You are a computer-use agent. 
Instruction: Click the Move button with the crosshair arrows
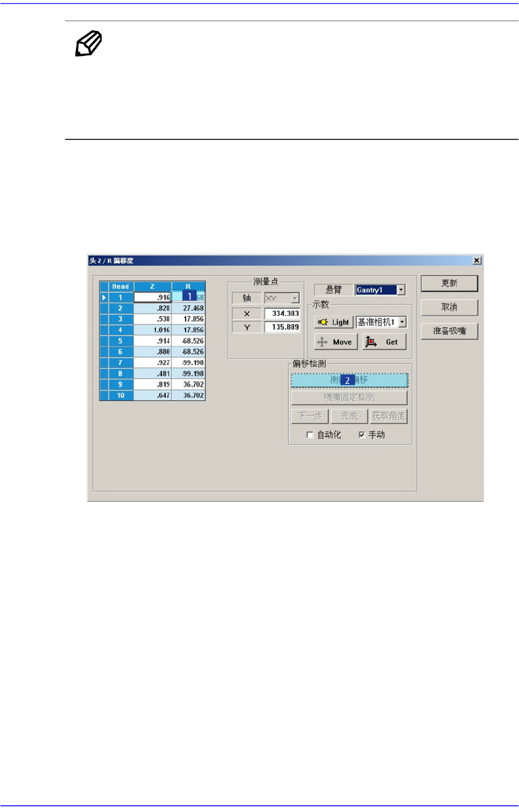[x=336, y=342]
